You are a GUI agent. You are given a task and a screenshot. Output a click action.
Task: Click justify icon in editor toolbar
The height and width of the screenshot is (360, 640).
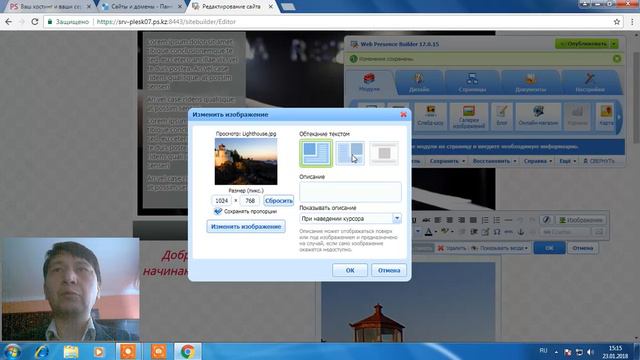tap(473, 220)
